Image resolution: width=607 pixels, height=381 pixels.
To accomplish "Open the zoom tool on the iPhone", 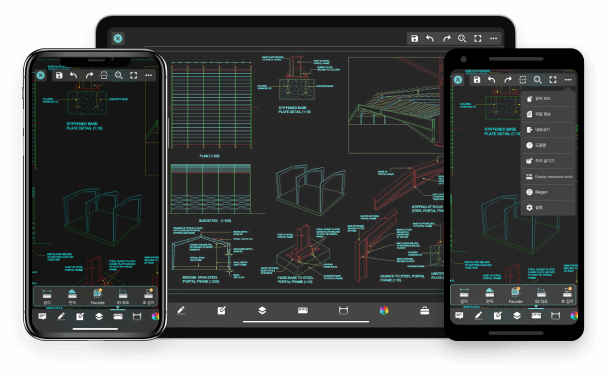I will click(x=118, y=75).
